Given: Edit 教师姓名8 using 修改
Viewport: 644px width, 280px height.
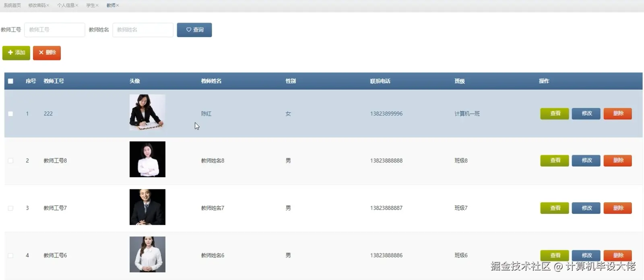Looking at the screenshot, I should pos(586,161).
